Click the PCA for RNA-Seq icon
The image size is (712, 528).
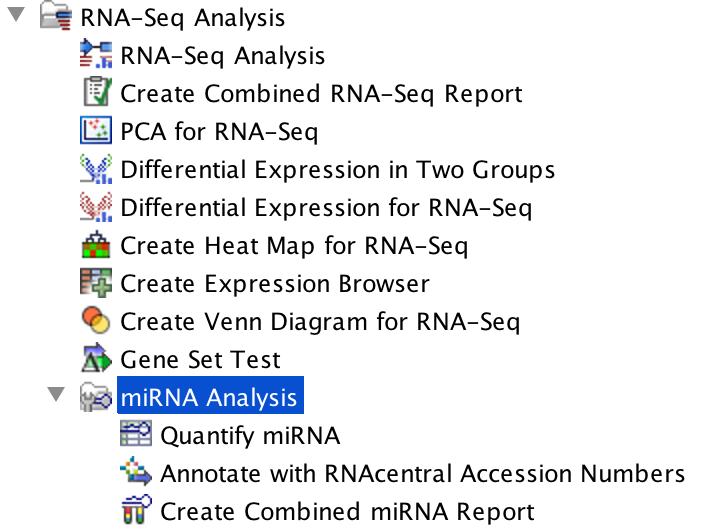coord(96,131)
